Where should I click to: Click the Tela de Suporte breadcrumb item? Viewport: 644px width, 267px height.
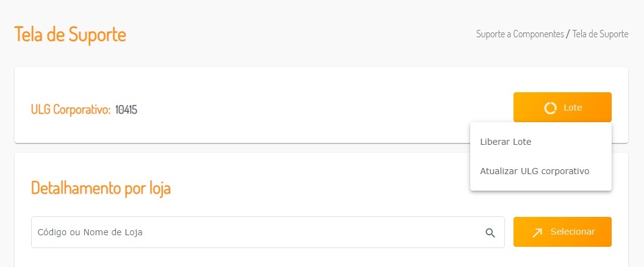pyautogui.click(x=600, y=34)
